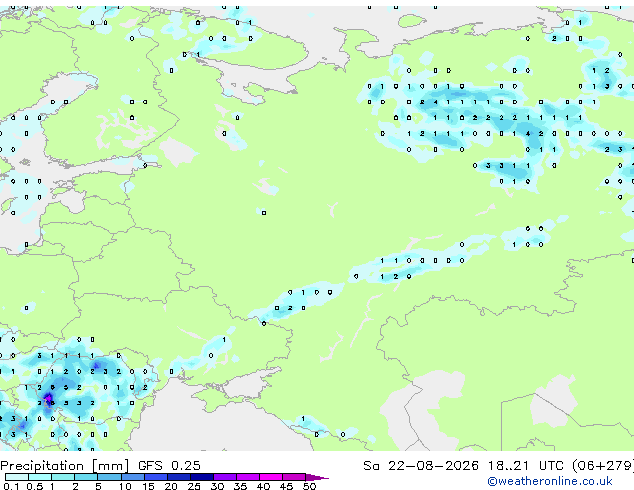Click the 'Precipitation [mm]' title text
634x490 pixels.
click(x=65, y=466)
